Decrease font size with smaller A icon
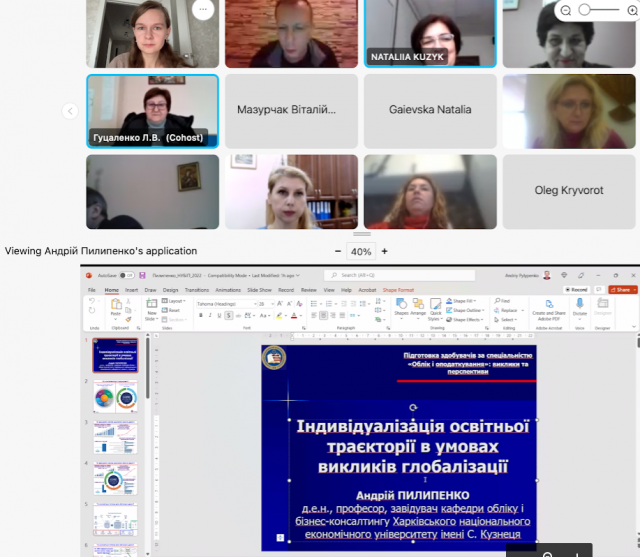 289,304
